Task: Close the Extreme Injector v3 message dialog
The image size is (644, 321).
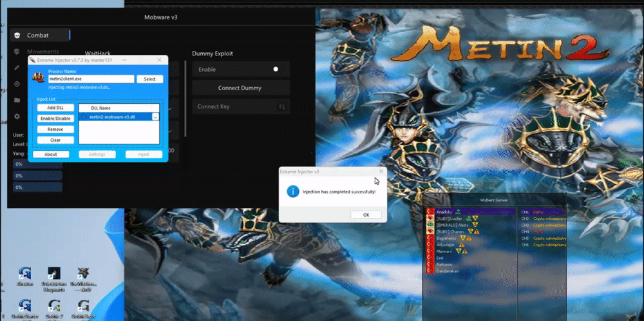Action: click(381, 171)
